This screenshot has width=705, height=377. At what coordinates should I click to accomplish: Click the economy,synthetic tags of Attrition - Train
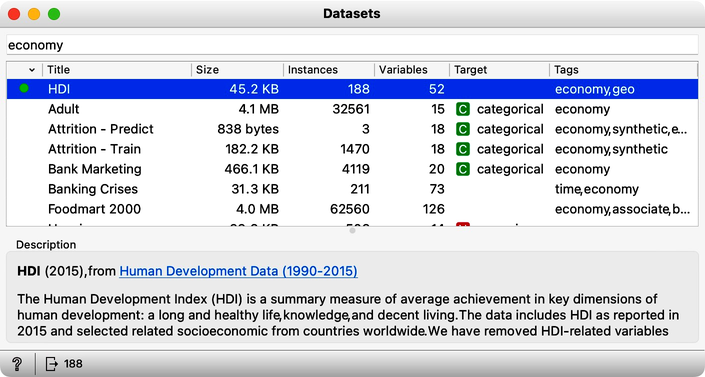click(x=611, y=149)
